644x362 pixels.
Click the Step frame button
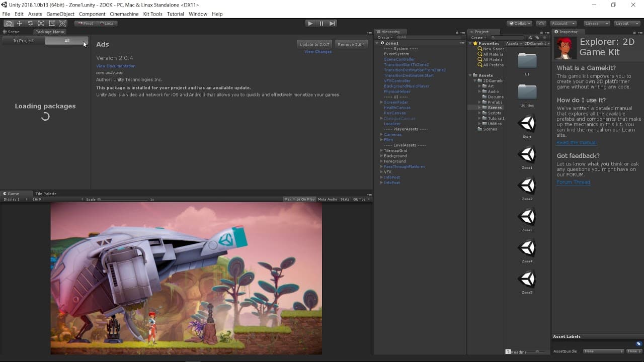click(332, 23)
